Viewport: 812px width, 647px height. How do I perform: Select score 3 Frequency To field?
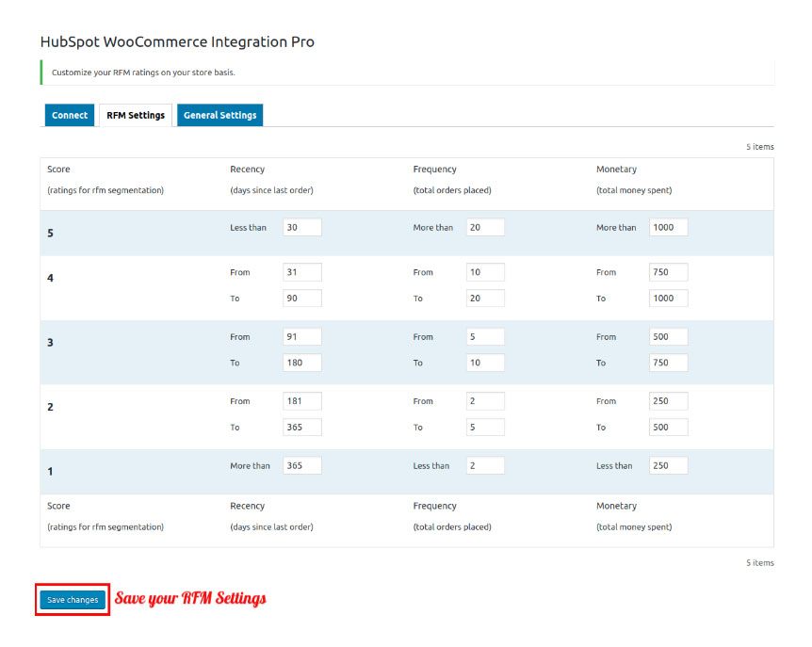pos(485,363)
